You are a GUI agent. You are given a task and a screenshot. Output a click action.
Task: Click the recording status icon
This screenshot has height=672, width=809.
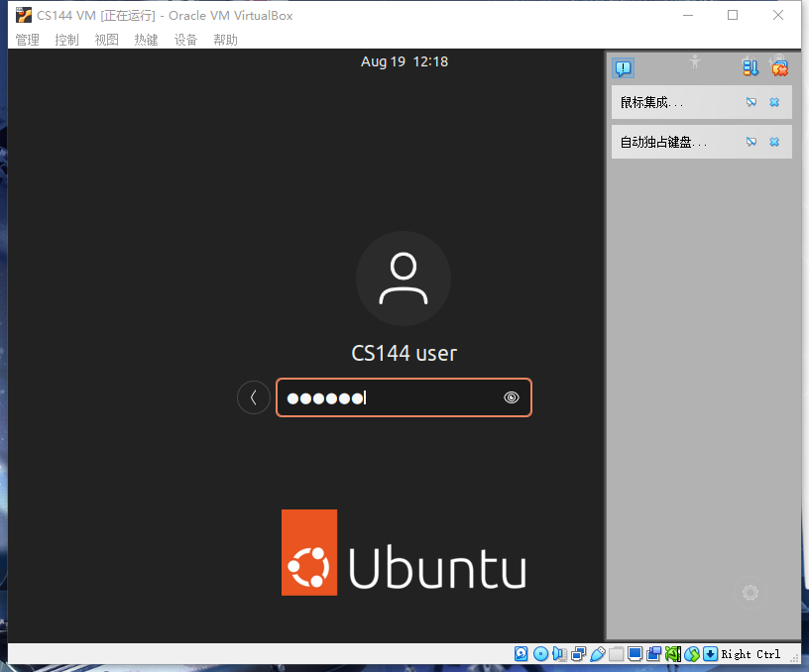pos(653,654)
